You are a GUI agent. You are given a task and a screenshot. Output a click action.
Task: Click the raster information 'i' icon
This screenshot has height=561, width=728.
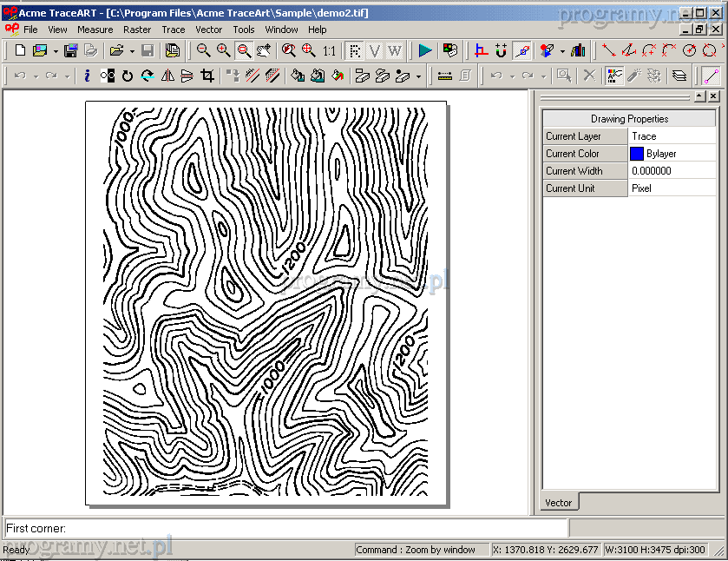(87, 76)
